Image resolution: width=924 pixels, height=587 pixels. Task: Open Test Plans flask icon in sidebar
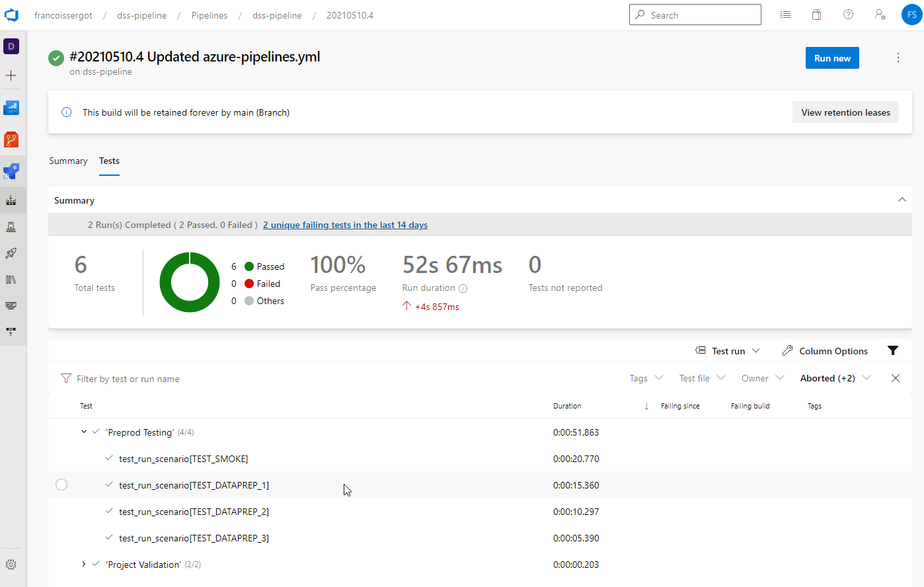tap(11, 227)
